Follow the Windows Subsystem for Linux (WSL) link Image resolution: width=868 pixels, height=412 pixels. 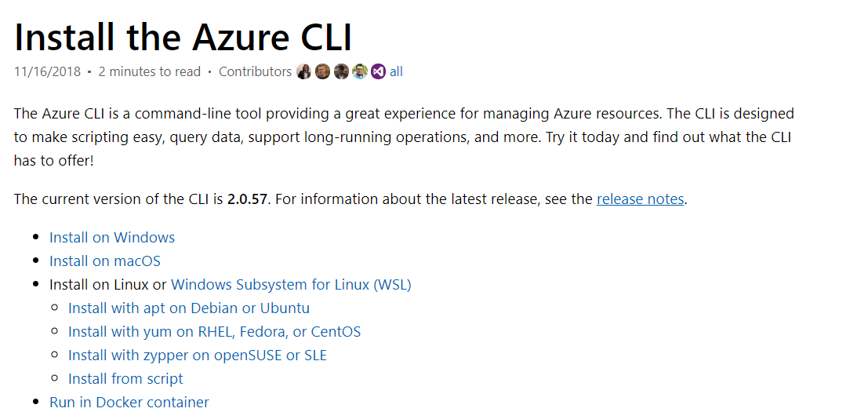pos(291,284)
